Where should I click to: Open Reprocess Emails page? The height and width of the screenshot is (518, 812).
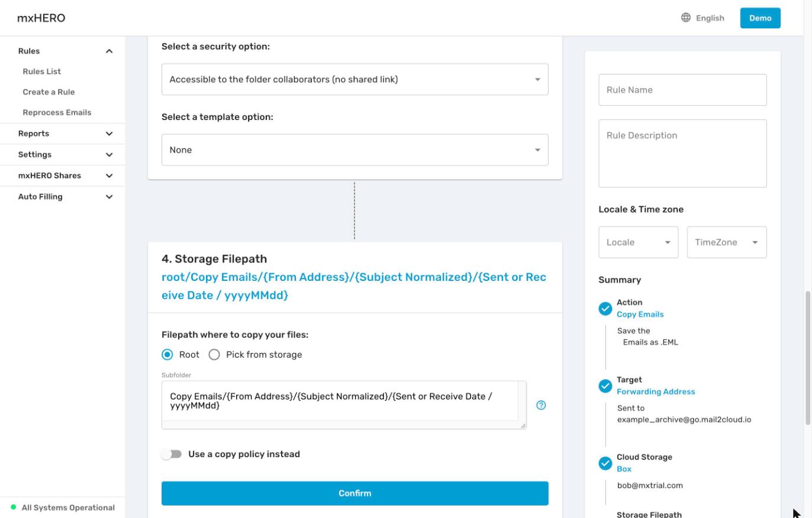click(57, 112)
